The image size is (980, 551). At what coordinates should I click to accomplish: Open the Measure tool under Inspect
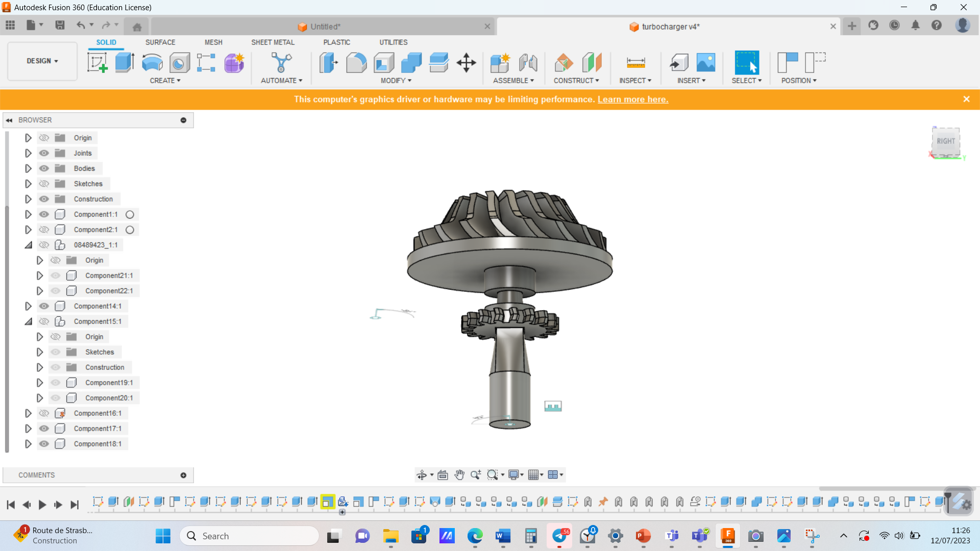tap(635, 63)
